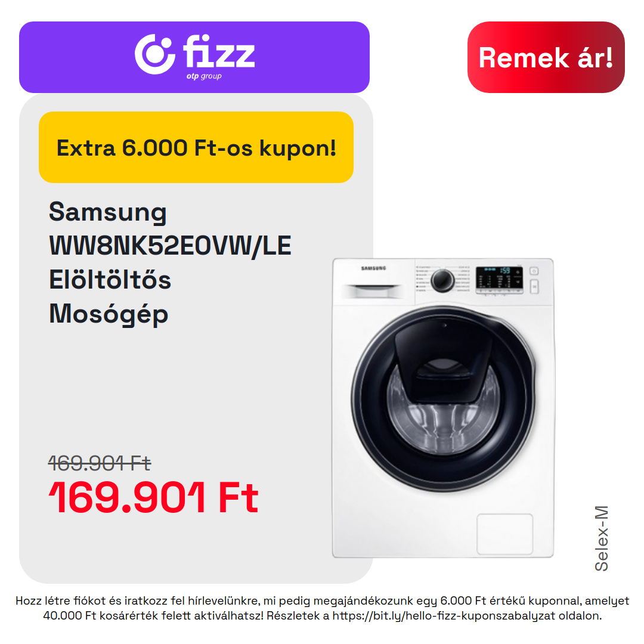Click the crossed-out 169.901 Ft old price
This screenshot has height=644, width=644.
coord(100,463)
